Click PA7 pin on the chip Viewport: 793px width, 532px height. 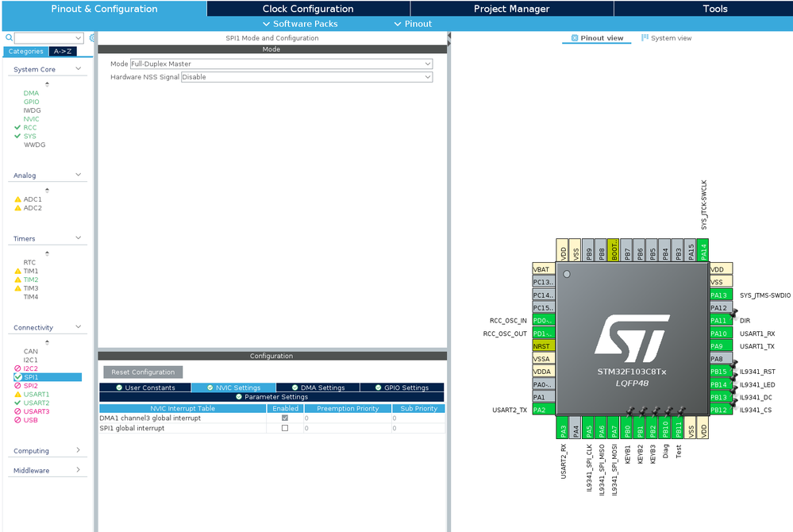pos(614,428)
